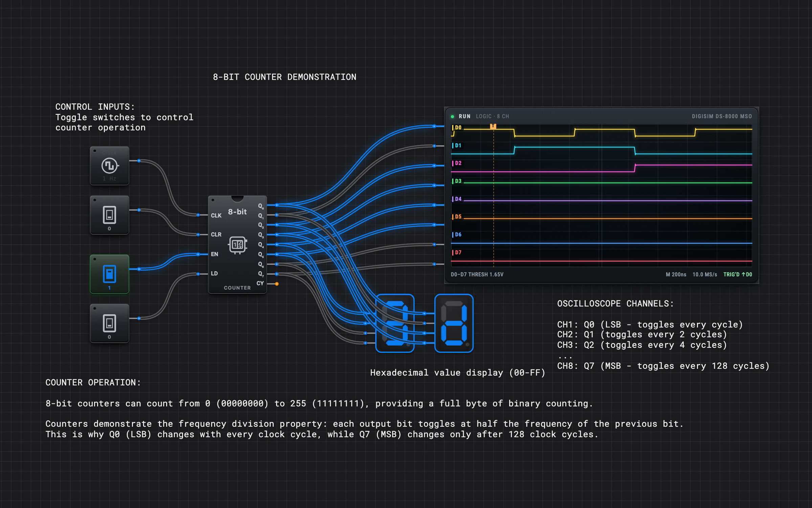The image size is (812, 508).
Task: Select the Hexadecimal value display caption
Action: [x=458, y=373]
